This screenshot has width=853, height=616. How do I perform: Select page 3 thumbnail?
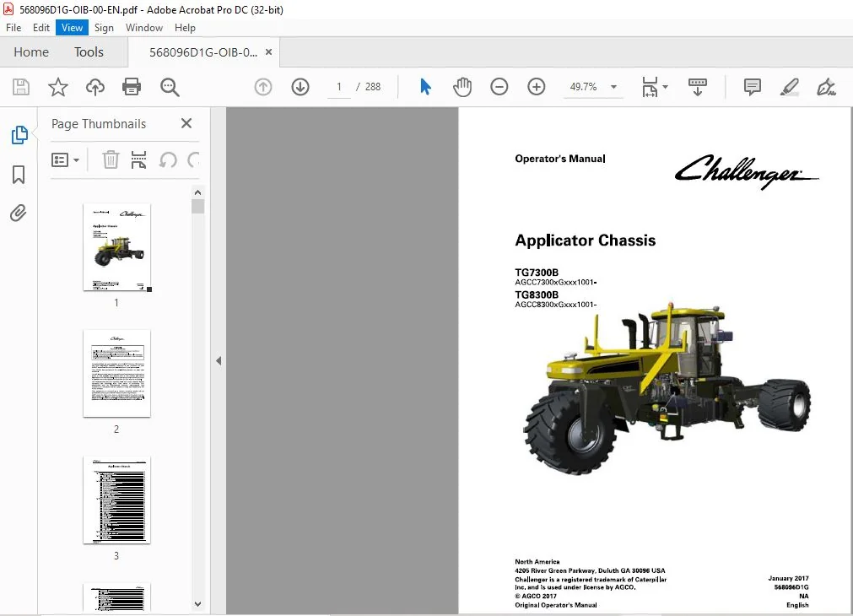(116, 500)
